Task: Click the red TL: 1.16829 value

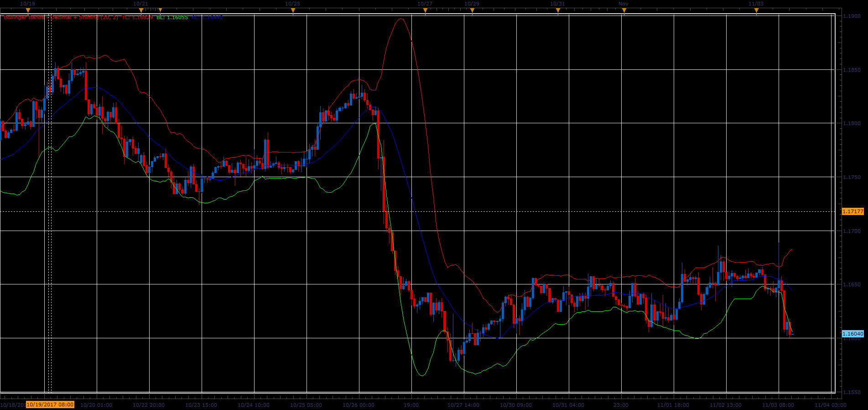Action: point(137,17)
